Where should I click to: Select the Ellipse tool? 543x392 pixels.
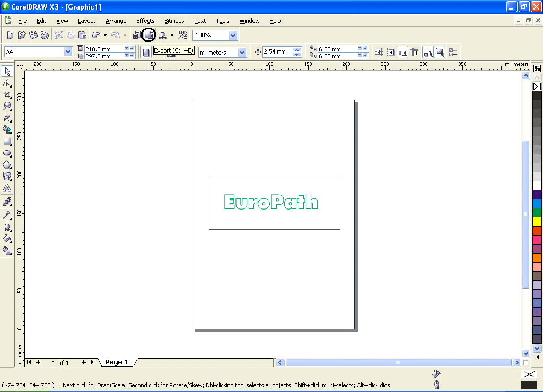[x=7, y=153]
